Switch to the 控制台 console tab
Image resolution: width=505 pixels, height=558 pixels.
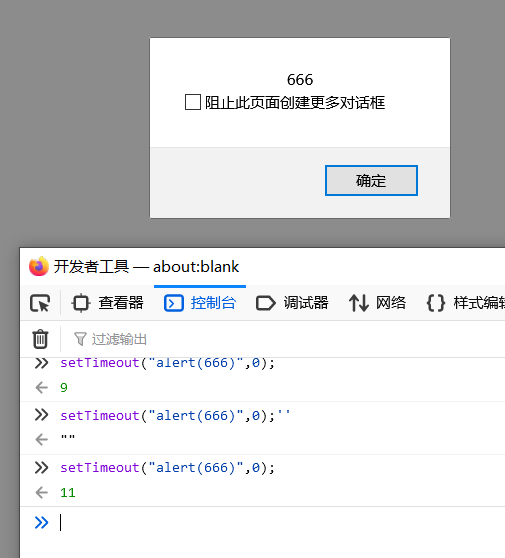pos(200,303)
